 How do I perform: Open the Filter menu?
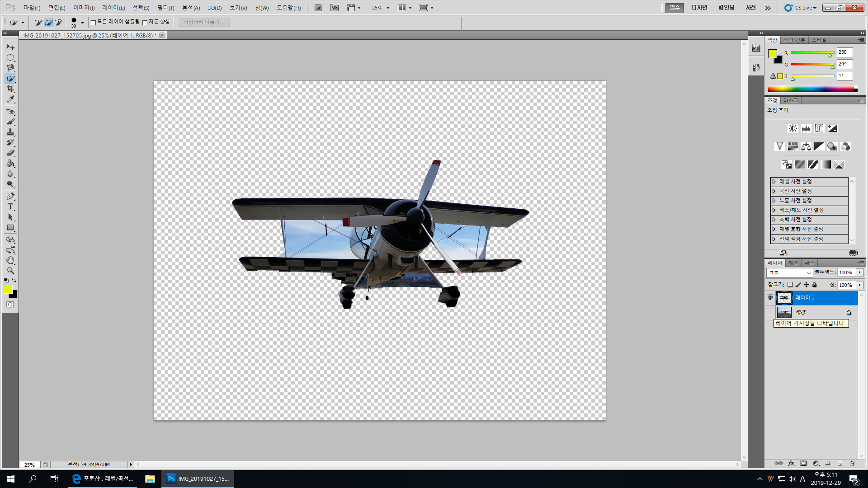point(165,8)
